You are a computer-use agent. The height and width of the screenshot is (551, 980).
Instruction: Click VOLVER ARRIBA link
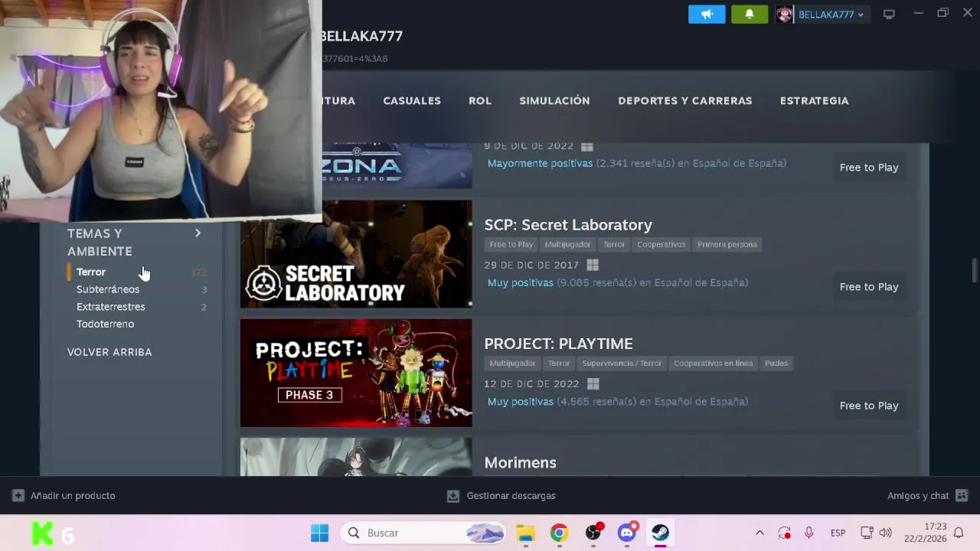coord(109,352)
